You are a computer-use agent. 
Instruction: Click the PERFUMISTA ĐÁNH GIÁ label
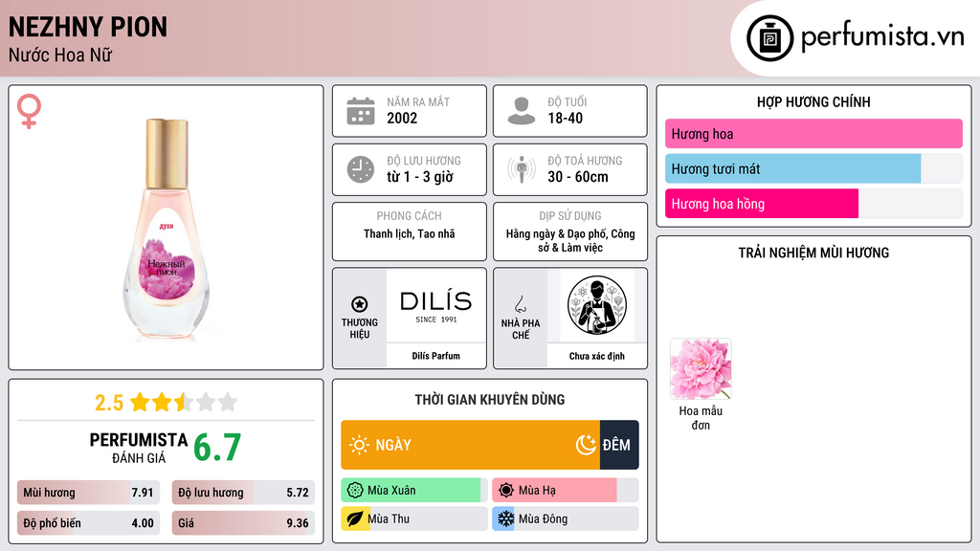[139, 448]
